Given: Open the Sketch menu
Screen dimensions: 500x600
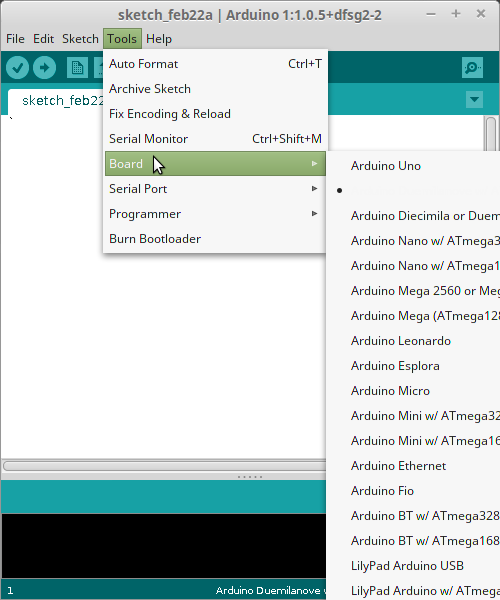Looking at the screenshot, I should (80, 39).
